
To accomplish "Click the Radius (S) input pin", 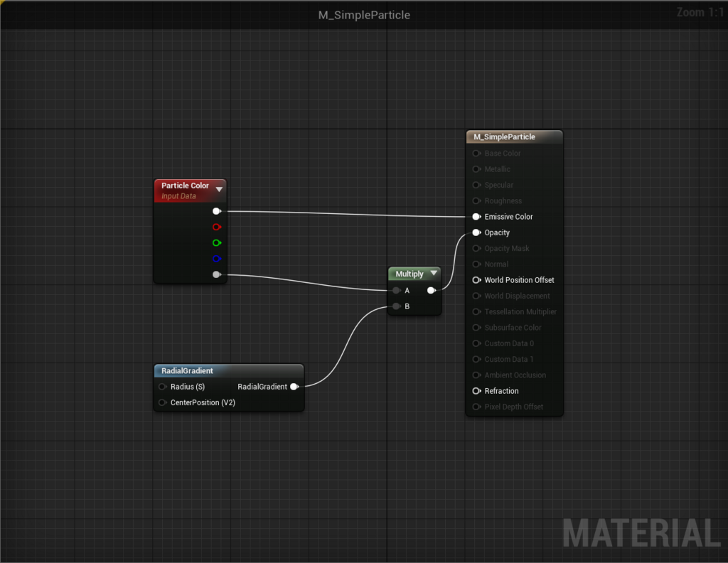I will (162, 387).
